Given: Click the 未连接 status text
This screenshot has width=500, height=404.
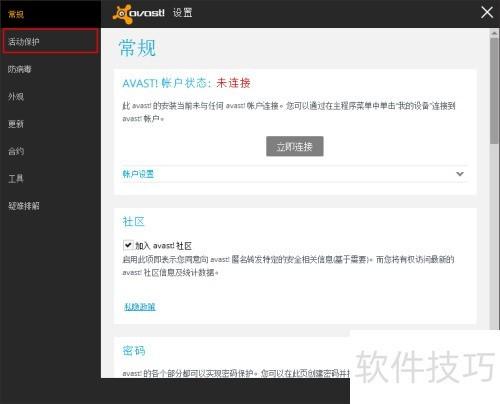Looking at the screenshot, I should click(x=233, y=83).
